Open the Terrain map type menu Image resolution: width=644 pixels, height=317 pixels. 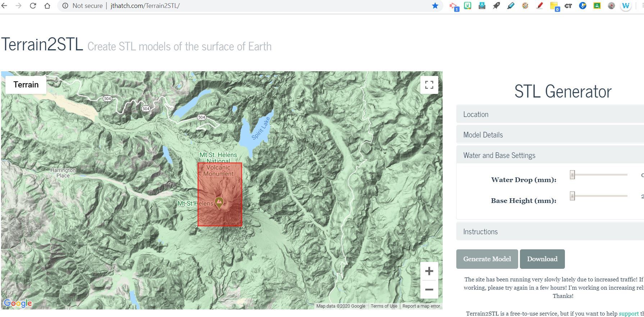click(26, 85)
